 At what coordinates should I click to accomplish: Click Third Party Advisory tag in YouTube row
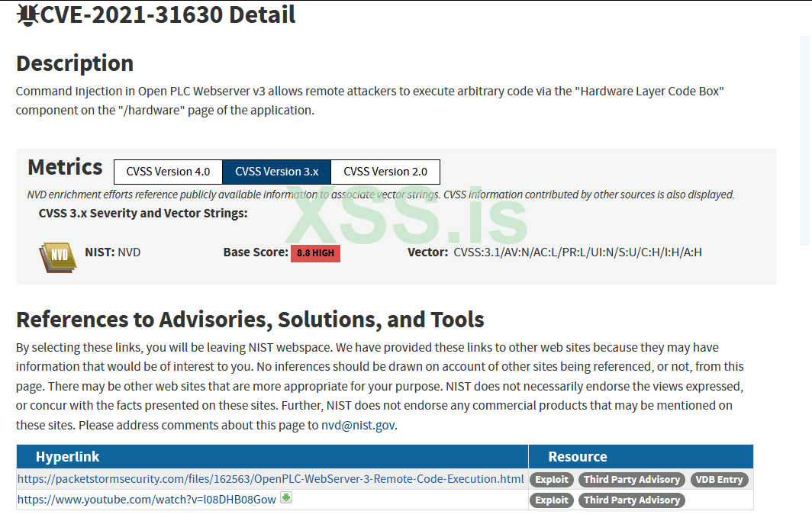click(x=632, y=500)
